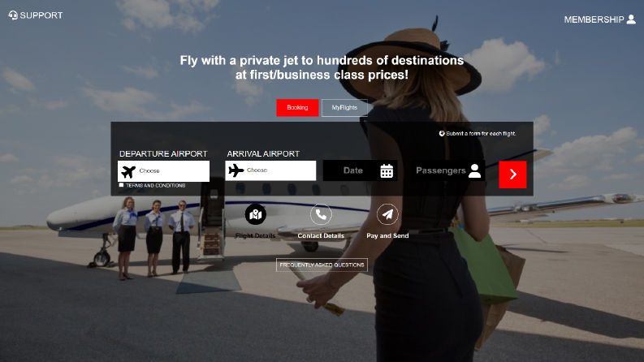
Task: Click the Contact Details phone icon
Action: [321, 214]
